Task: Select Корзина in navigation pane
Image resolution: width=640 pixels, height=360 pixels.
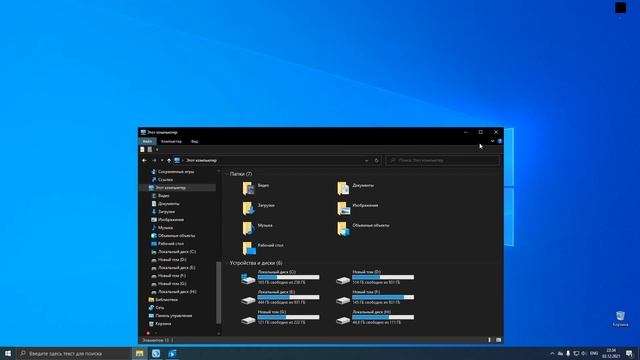Action: click(160, 324)
